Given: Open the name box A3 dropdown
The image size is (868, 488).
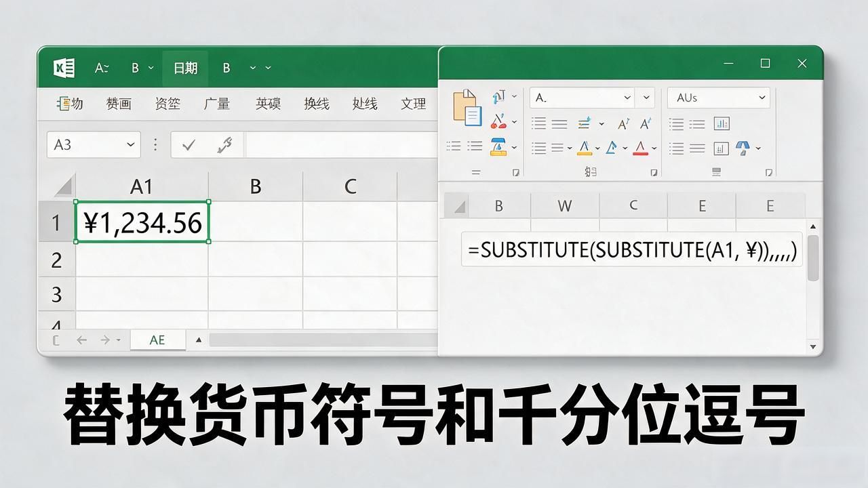Looking at the screenshot, I should [131, 144].
